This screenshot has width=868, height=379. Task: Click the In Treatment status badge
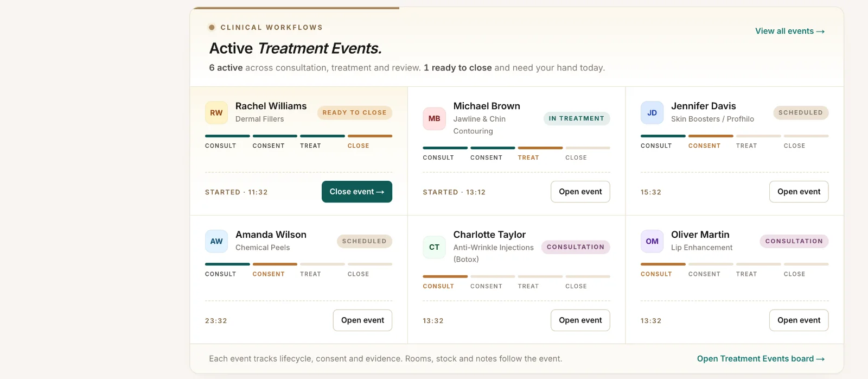[577, 118]
